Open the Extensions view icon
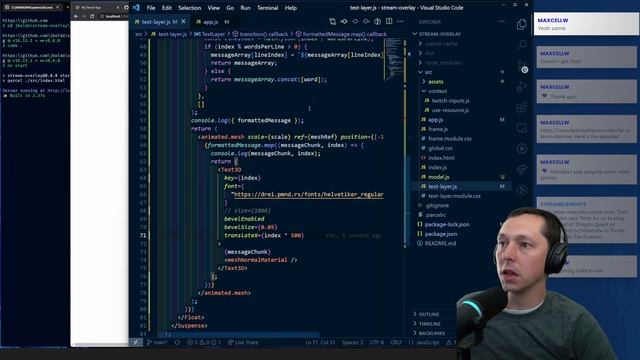 coord(521,107)
